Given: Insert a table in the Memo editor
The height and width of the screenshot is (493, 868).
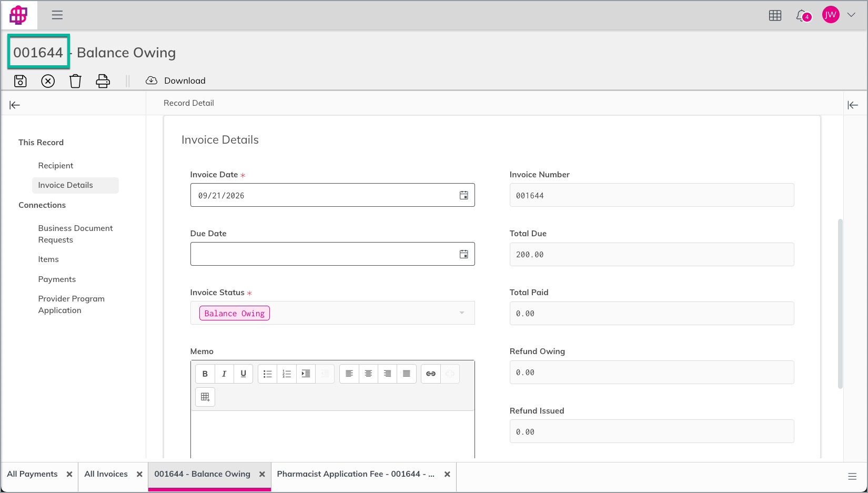Looking at the screenshot, I should point(205,397).
